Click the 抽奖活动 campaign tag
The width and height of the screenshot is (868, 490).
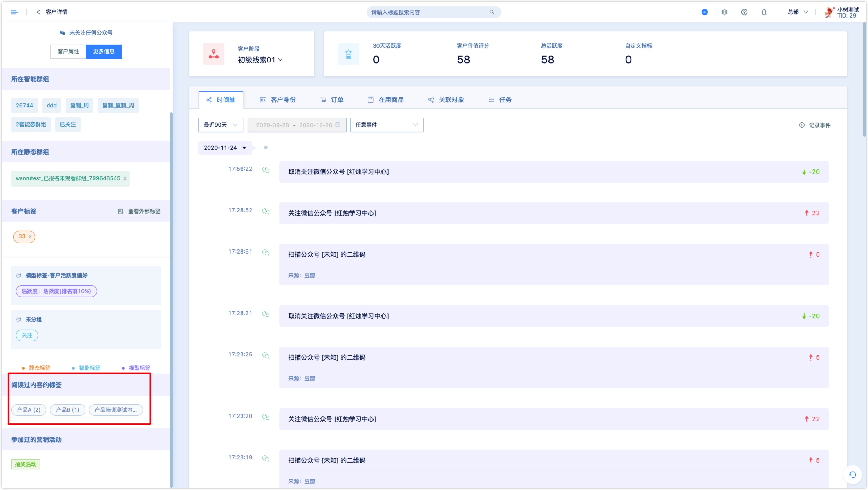[26, 465]
